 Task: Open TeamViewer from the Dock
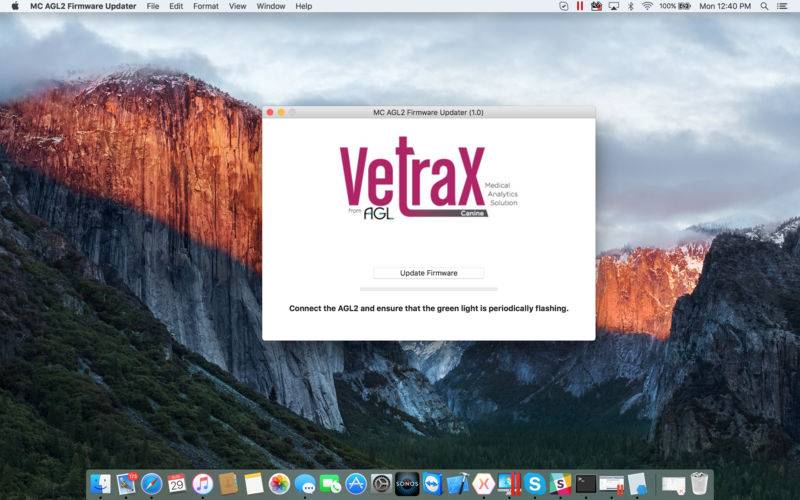tap(433, 483)
